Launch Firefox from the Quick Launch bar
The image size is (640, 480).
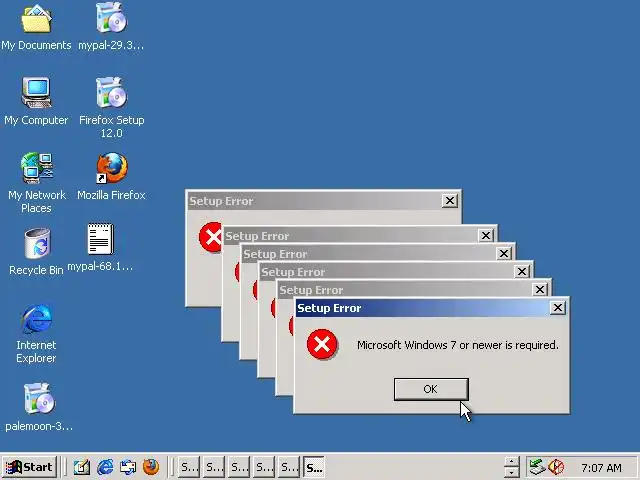tap(151, 467)
